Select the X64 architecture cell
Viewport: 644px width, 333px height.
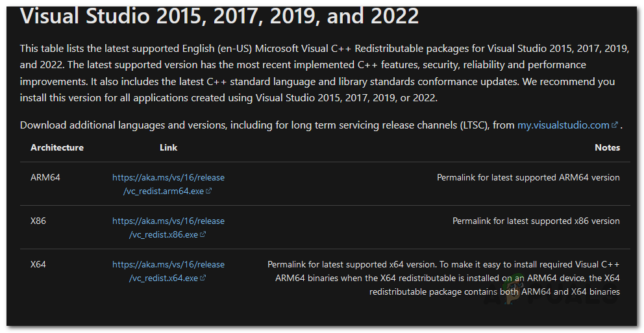pos(38,264)
